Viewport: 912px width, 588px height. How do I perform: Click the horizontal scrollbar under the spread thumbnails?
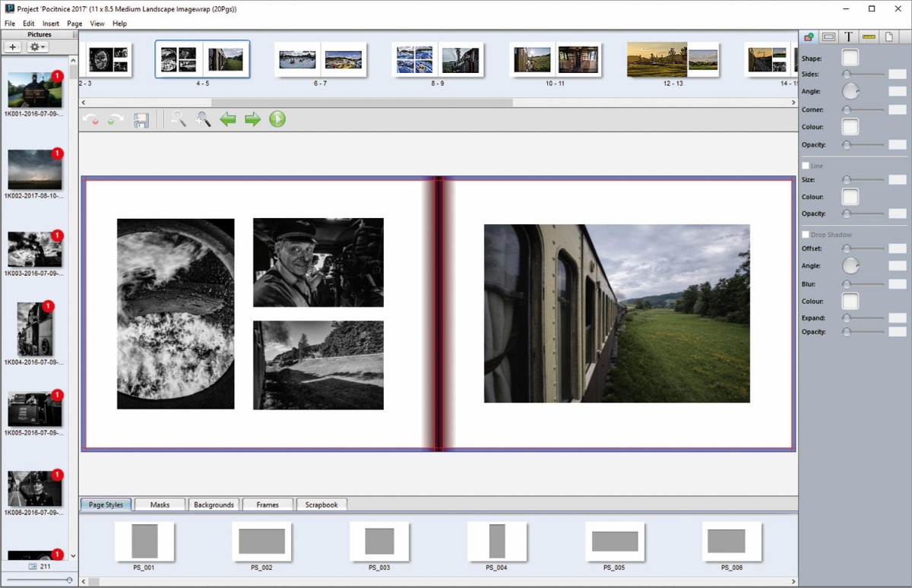[x=362, y=102]
